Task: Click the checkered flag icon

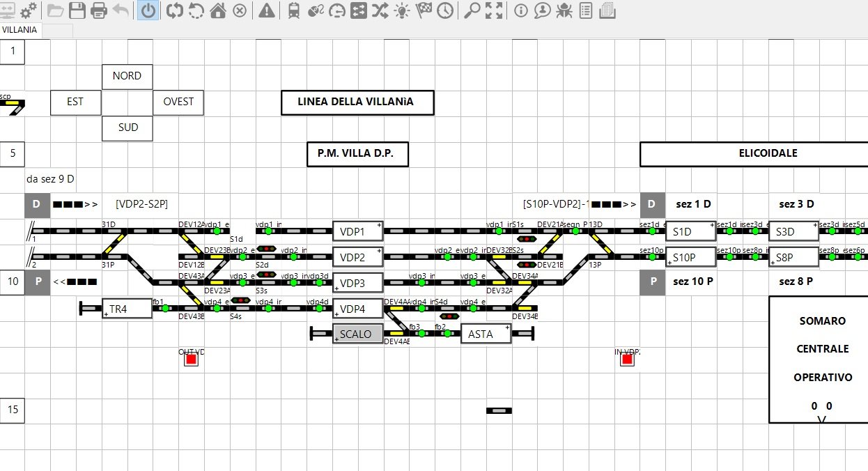Action: [x=424, y=10]
